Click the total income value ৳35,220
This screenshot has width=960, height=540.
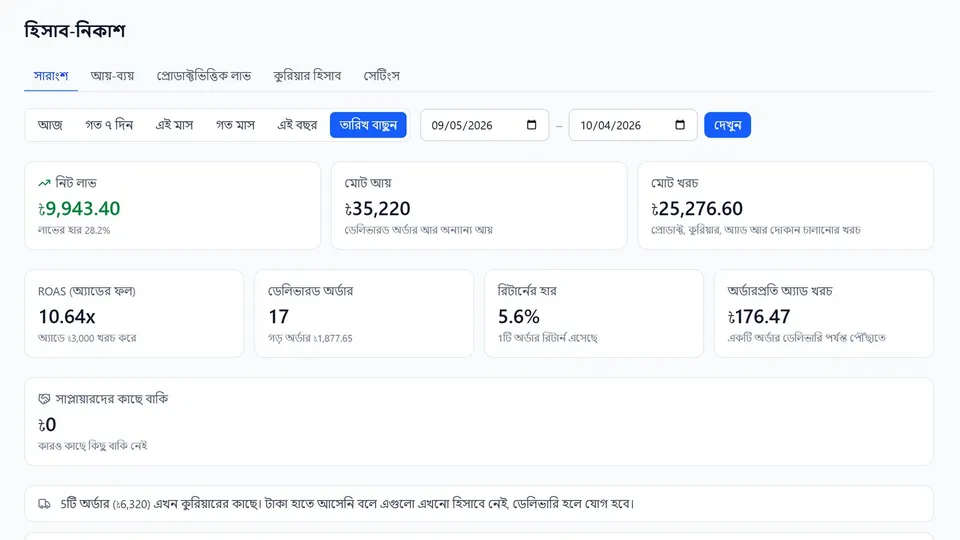pyautogui.click(x=378, y=209)
